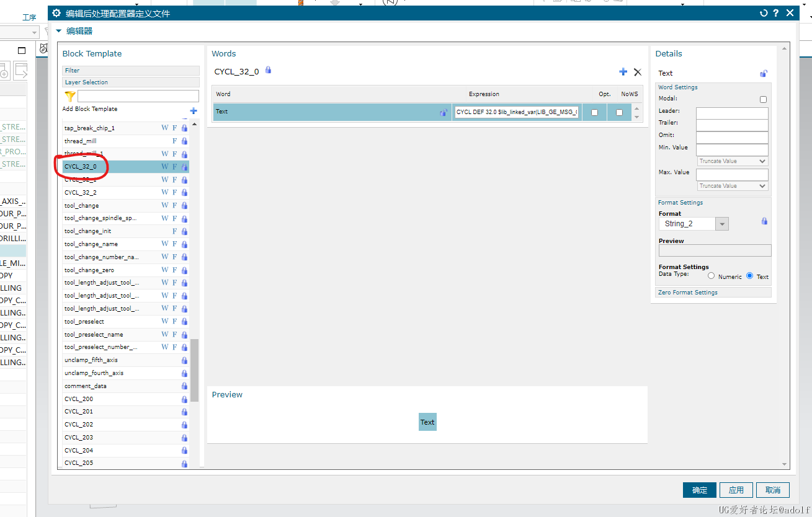Click the yellow filter funnel icon
Viewport: 812px width, 517px height.
click(70, 96)
